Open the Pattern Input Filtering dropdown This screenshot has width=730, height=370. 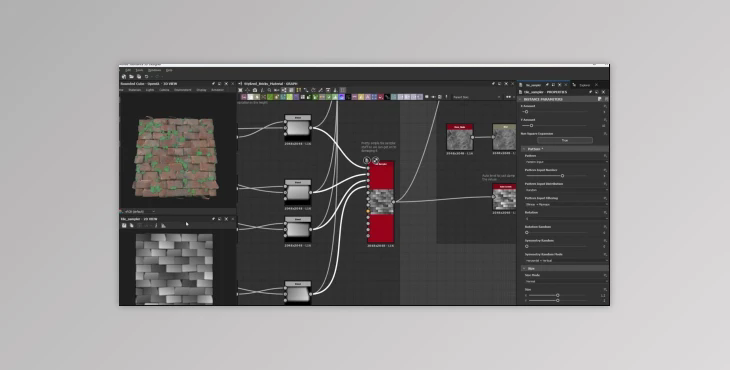(566, 204)
